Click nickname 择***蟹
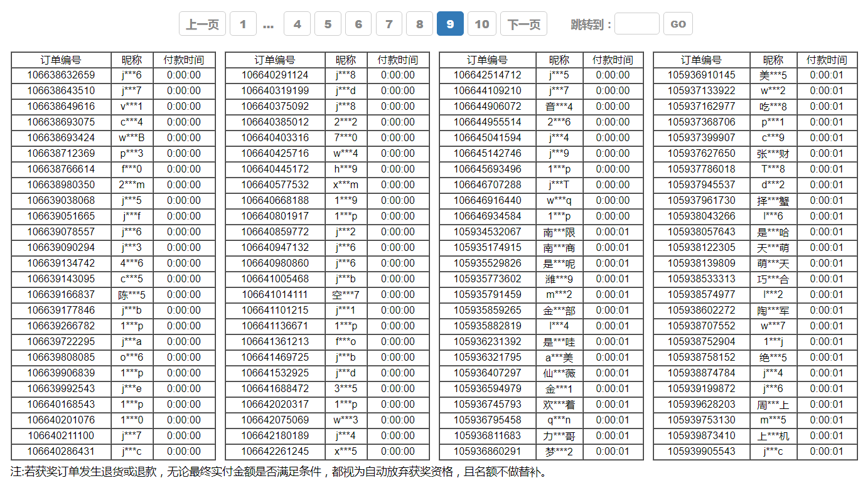868x483 pixels. (773, 201)
